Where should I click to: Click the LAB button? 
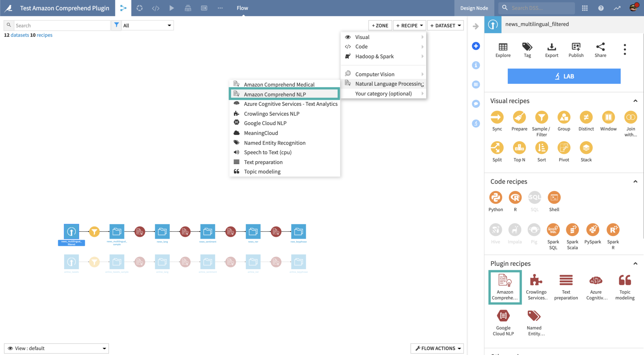coord(564,76)
